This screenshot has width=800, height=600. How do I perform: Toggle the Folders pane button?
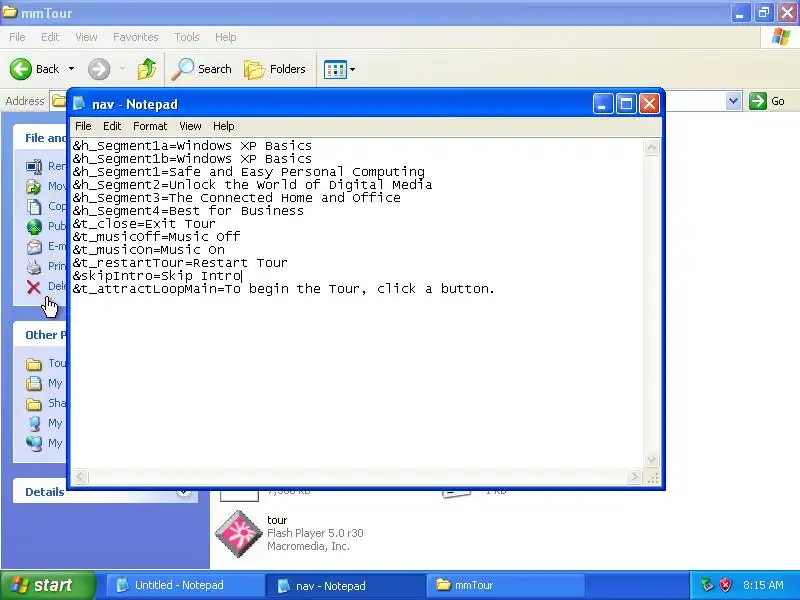[x=275, y=69]
